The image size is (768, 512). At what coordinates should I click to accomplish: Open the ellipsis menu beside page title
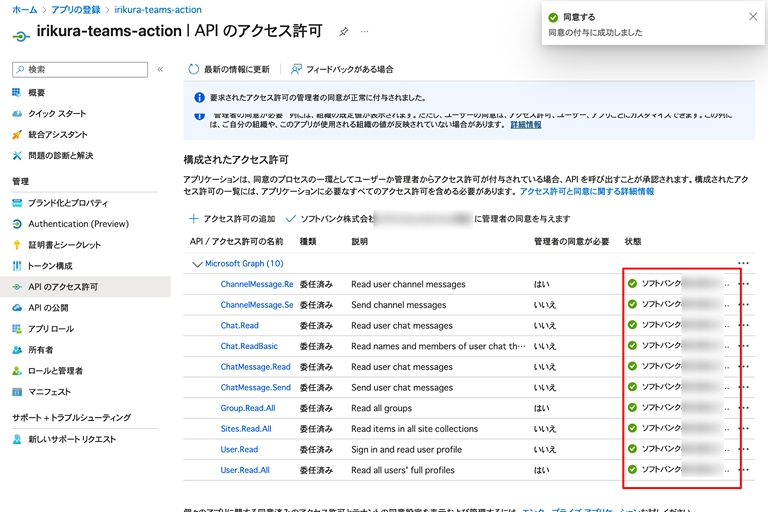click(x=364, y=31)
